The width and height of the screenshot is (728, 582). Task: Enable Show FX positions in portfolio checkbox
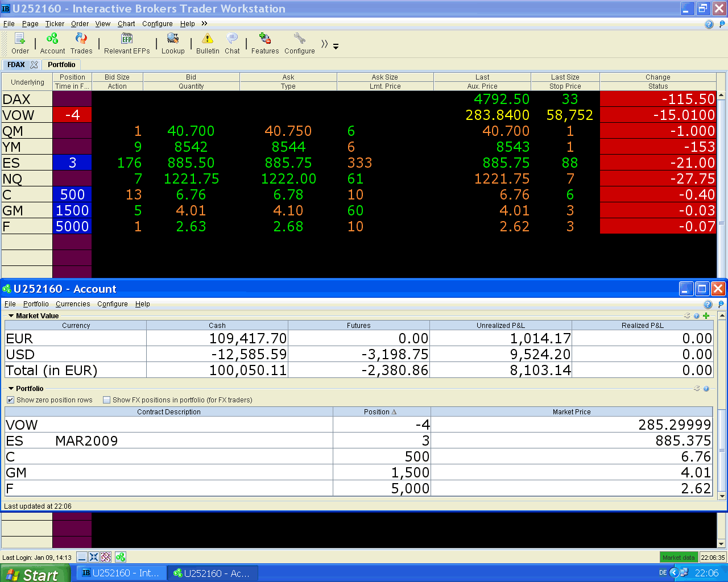(106, 400)
